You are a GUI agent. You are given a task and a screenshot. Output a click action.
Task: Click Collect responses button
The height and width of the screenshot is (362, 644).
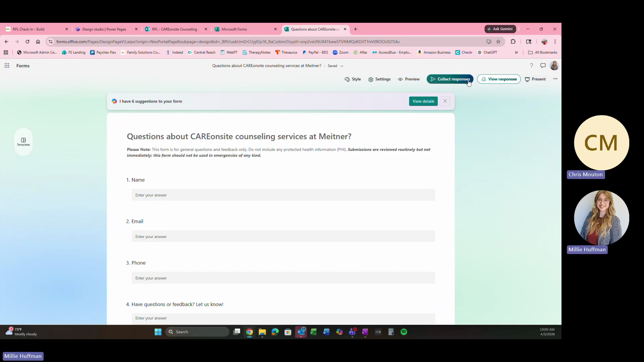[450, 79]
